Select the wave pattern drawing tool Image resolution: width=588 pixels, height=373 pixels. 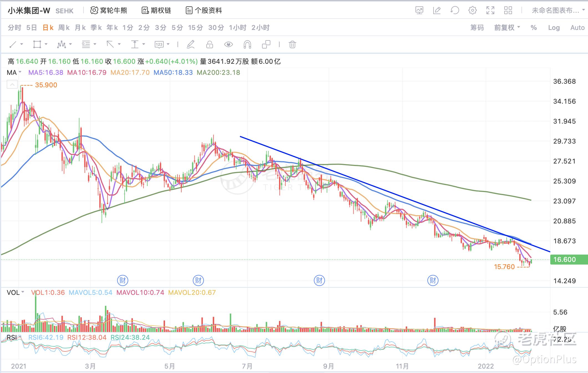point(61,44)
